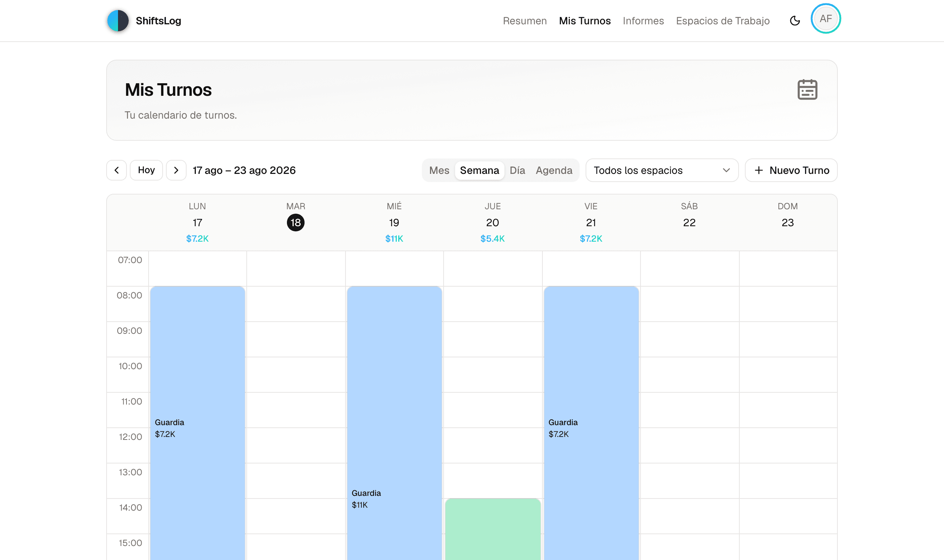Open Mis Turnos navigation item
The height and width of the screenshot is (560, 944).
[x=585, y=21]
